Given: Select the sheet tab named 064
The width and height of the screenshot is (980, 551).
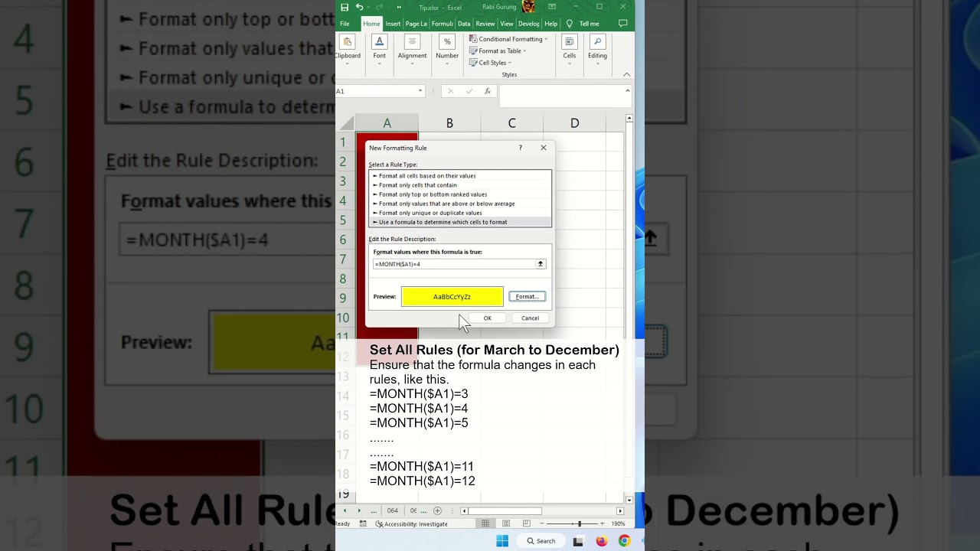Looking at the screenshot, I should pyautogui.click(x=393, y=510).
